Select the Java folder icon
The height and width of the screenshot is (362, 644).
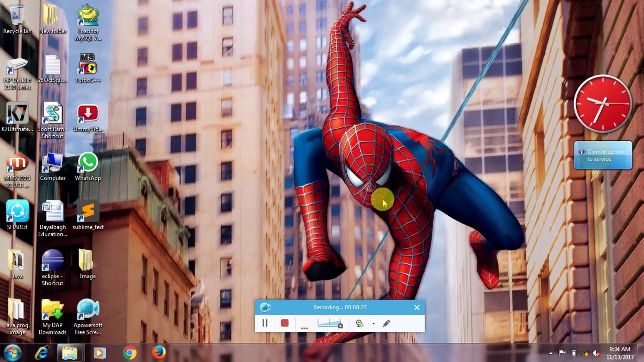coord(18,264)
